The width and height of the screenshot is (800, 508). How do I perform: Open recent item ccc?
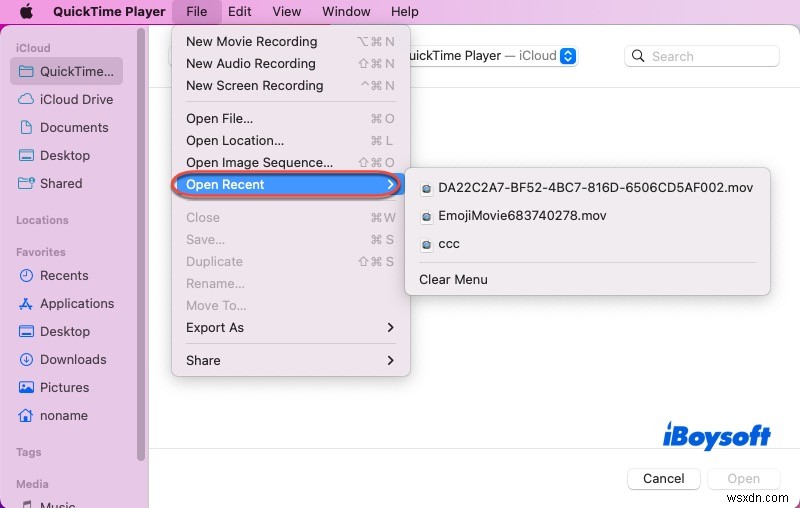tap(587, 244)
